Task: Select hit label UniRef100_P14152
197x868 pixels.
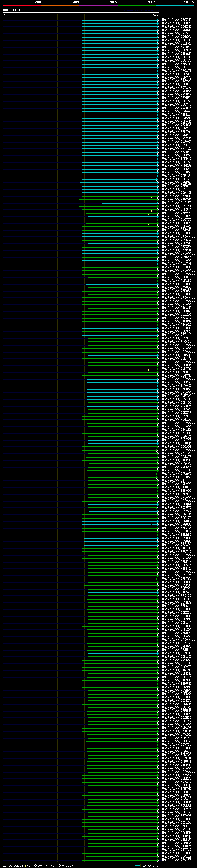Action: (176, 419)
